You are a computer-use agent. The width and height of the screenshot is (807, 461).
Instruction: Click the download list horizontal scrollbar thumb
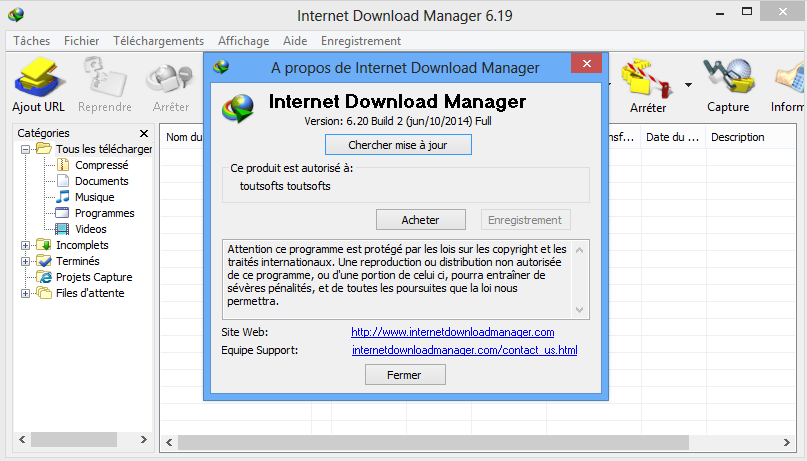coord(433,442)
